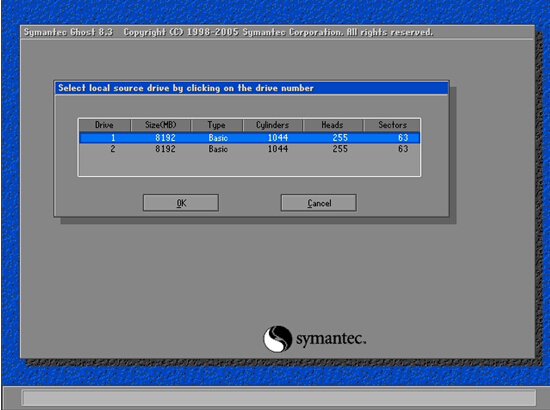Click the Symantec Ghost 8.3 title text
This screenshot has width=550, height=410.
[68, 32]
